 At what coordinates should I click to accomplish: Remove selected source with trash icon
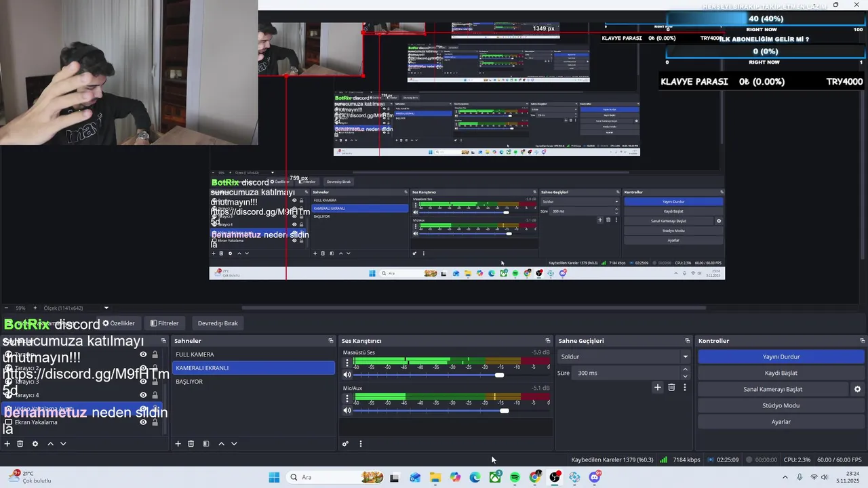(x=20, y=444)
